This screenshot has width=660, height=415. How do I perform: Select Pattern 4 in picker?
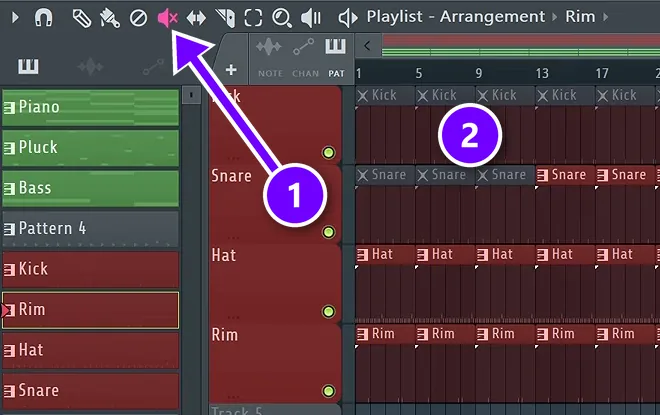click(90, 228)
